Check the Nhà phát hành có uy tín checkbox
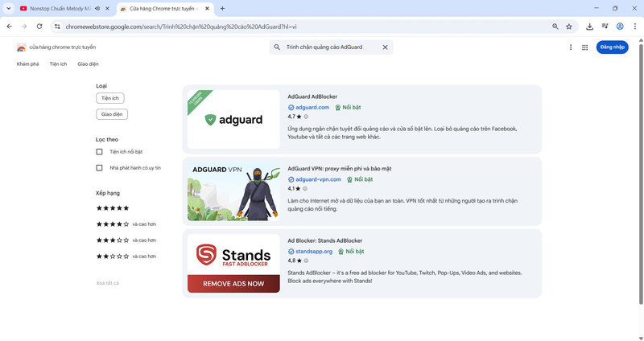This screenshot has width=644, height=341. tap(99, 168)
